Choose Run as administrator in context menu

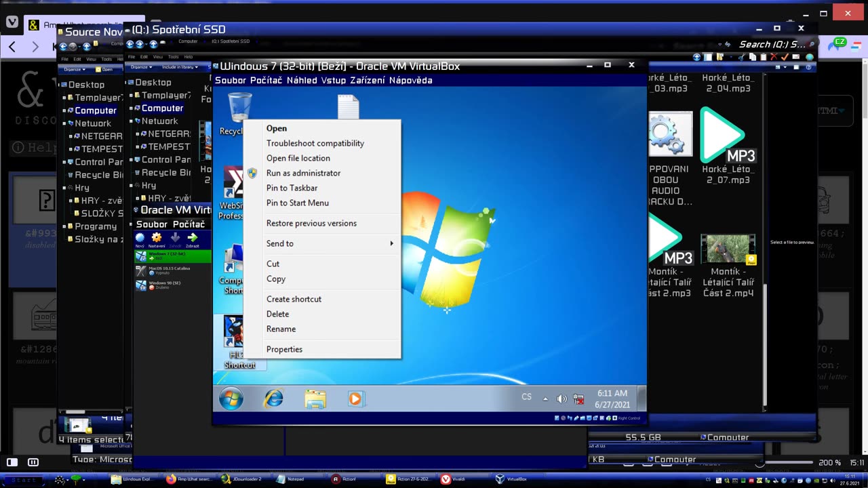[x=303, y=173]
